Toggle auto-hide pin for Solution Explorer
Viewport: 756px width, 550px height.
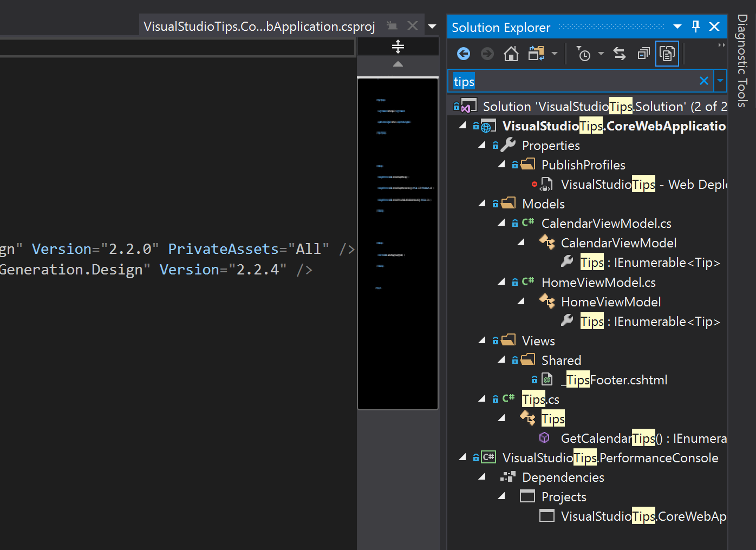pos(696,27)
